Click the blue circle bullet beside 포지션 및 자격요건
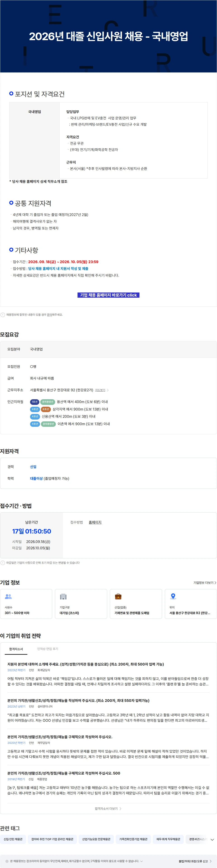This screenshot has width=217, height=868. pyautogui.click(x=11, y=93)
